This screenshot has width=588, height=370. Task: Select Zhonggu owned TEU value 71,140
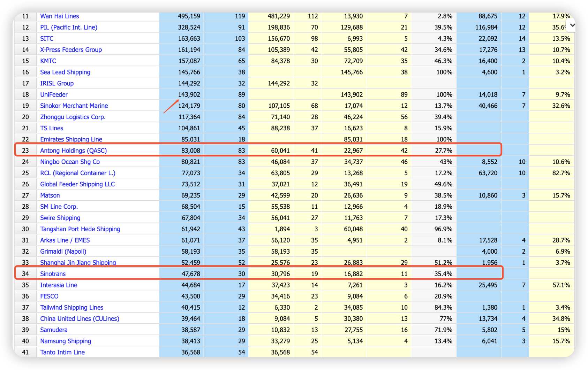point(280,117)
